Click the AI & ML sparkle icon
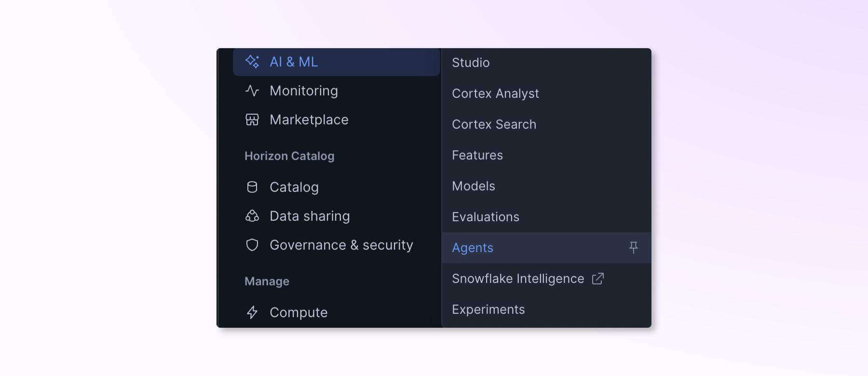This screenshot has height=376, width=868. click(252, 62)
